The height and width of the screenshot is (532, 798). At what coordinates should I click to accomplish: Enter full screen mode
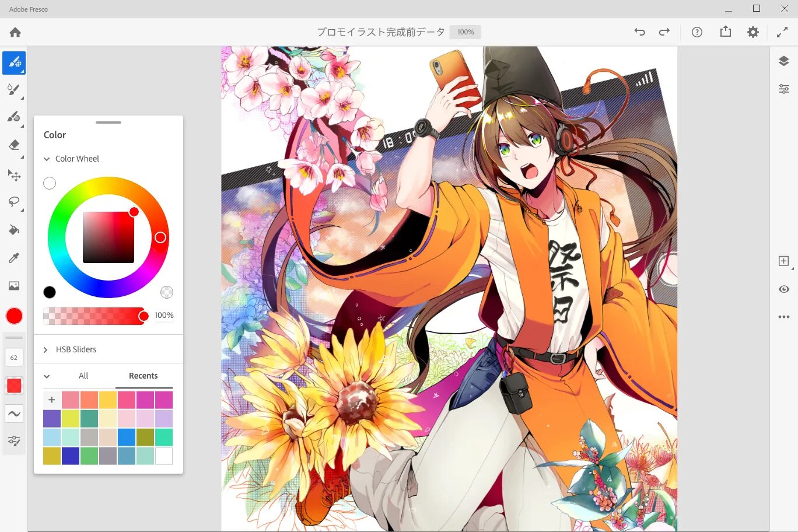(x=782, y=33)
